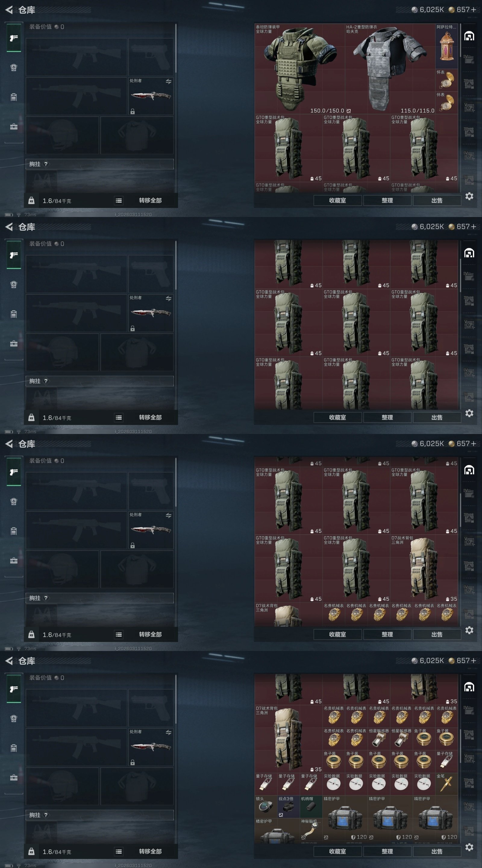Open settings gear beside the Titan armor stash
Screen dimensions: 482x868
pos(469,196)
